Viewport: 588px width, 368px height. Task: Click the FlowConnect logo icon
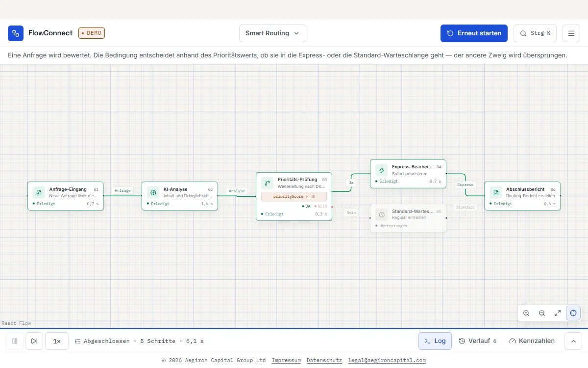16,33
